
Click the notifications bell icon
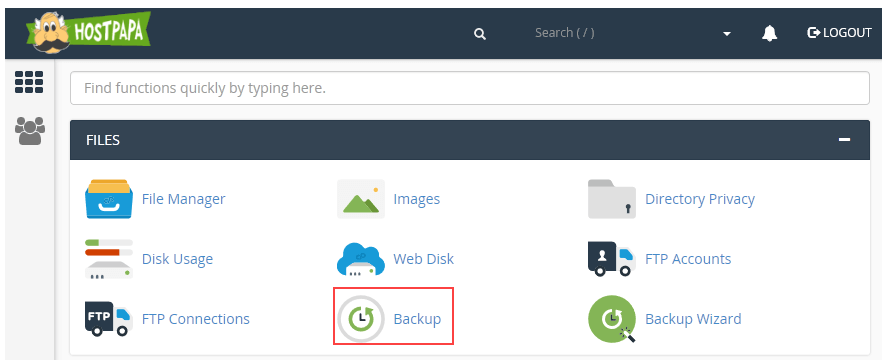pyautogui.click(x=770, y=33)
